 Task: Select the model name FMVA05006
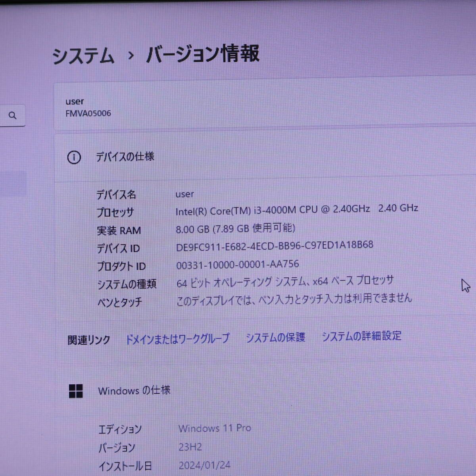[x=88, y=113]
